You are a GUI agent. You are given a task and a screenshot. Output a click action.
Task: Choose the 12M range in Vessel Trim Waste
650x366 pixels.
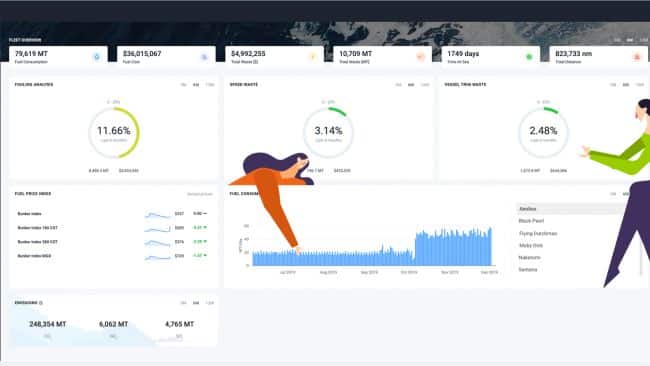640,85
